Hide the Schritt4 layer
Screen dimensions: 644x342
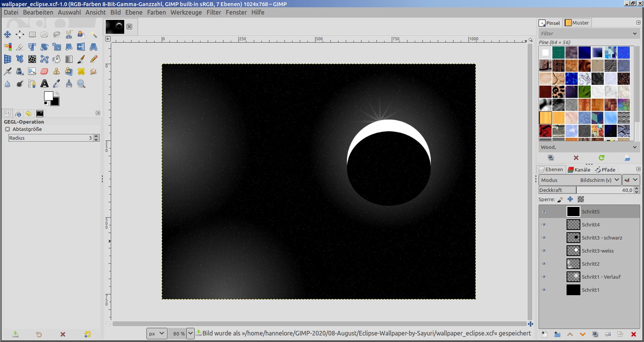coord(544,225)
